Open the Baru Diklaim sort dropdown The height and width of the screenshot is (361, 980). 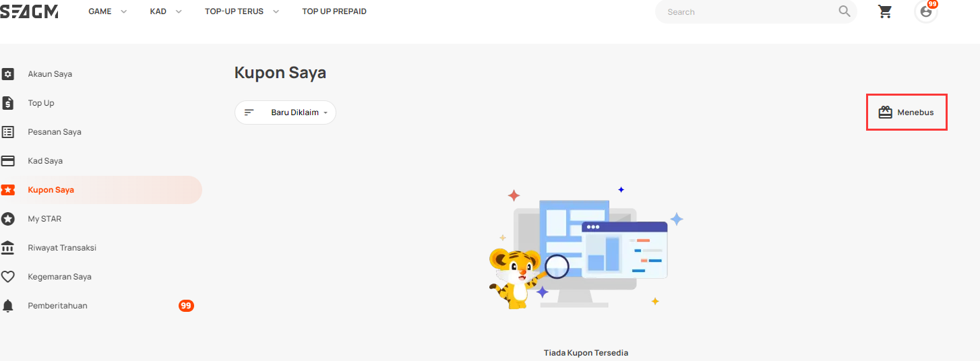[x=285, y=112]
